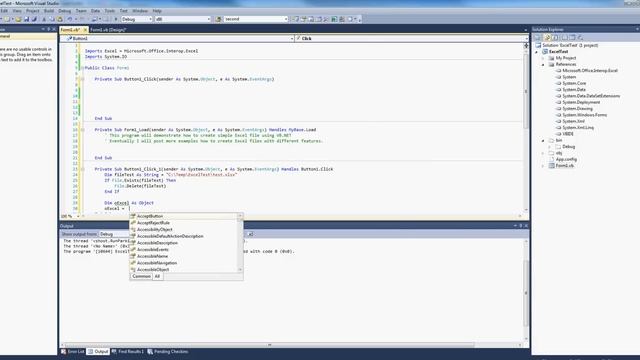Screen dimensions: 640x360
Task: Close the Output panel
Action: 526,226
